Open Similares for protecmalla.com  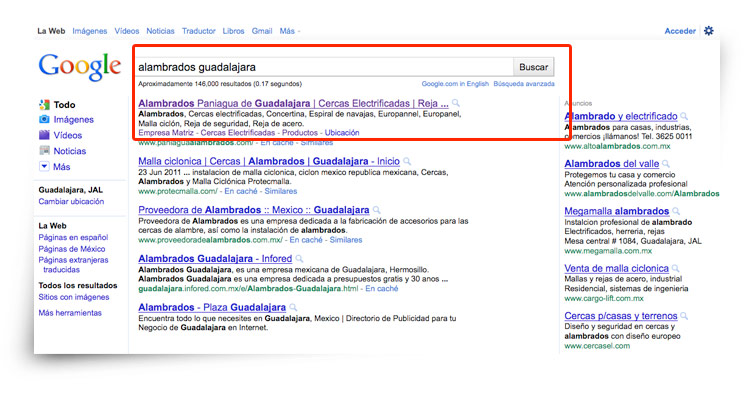(281, 191)
